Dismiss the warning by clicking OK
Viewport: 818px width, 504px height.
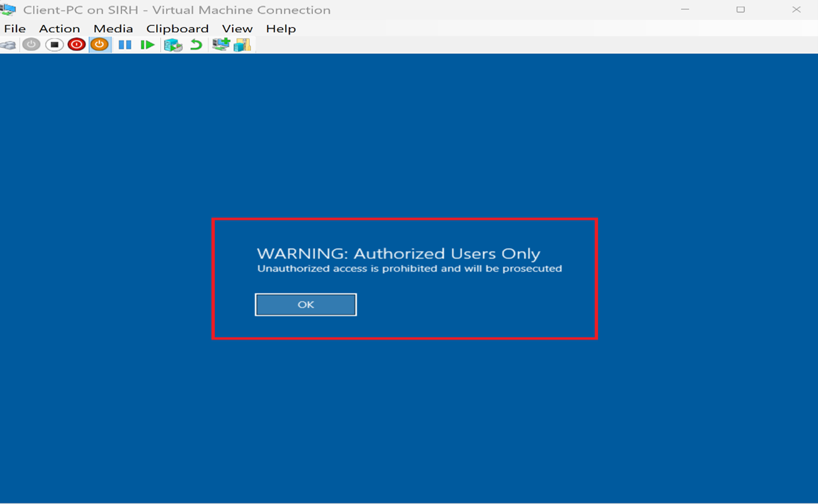click(x=305, y=304)
